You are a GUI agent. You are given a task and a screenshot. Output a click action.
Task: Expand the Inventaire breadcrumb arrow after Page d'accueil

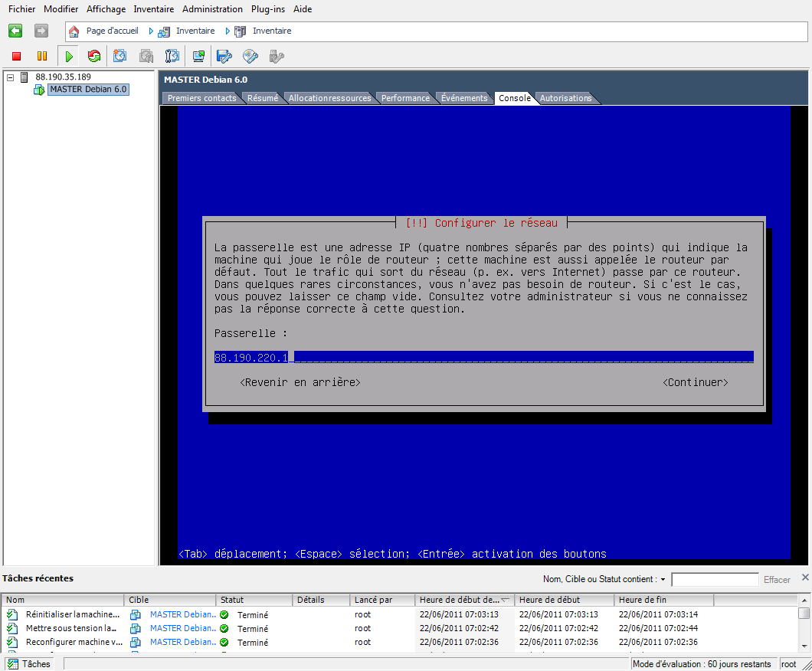point(151,31)
